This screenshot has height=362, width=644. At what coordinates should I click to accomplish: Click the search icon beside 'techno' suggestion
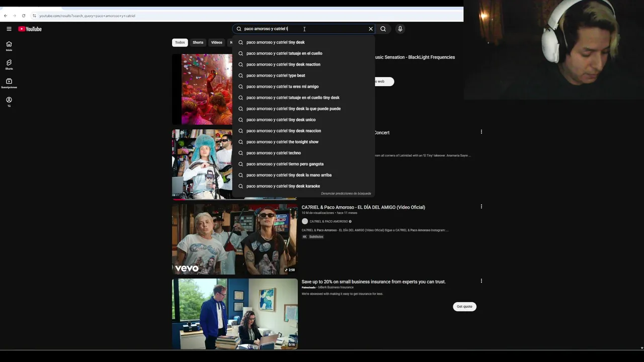click(x=240, y=153)
